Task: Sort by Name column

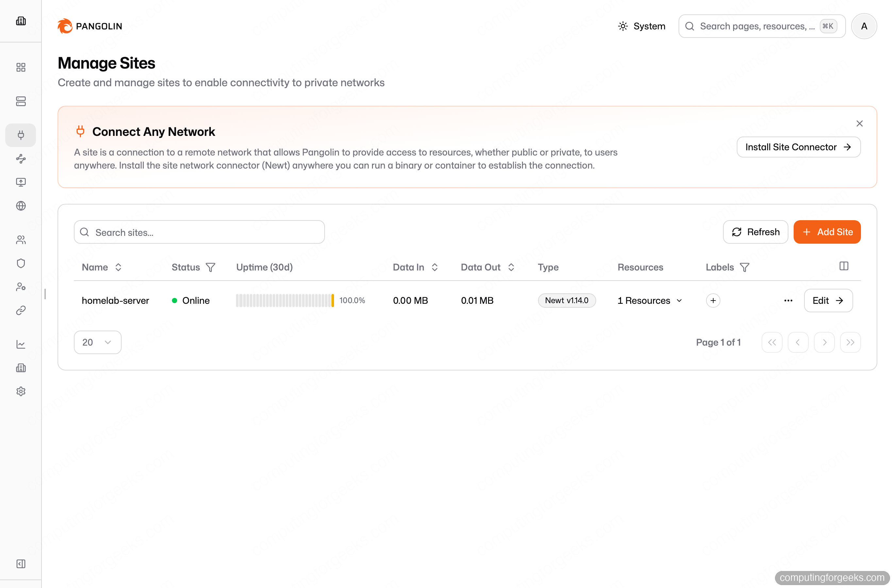Action: (x=102, y=267)
